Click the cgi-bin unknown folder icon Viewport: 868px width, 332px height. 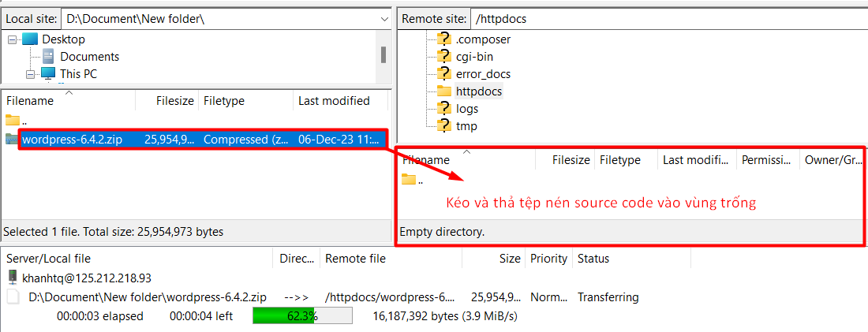(x=443, y=57)
